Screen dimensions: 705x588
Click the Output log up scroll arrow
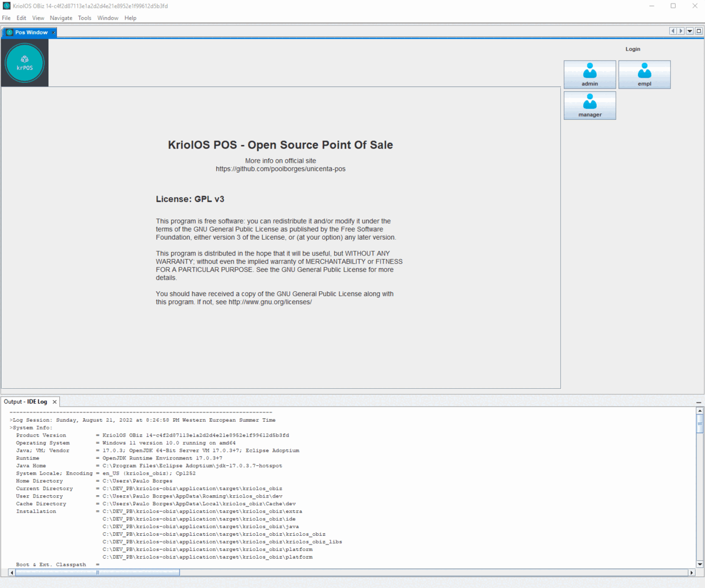(x=699, y=411)
